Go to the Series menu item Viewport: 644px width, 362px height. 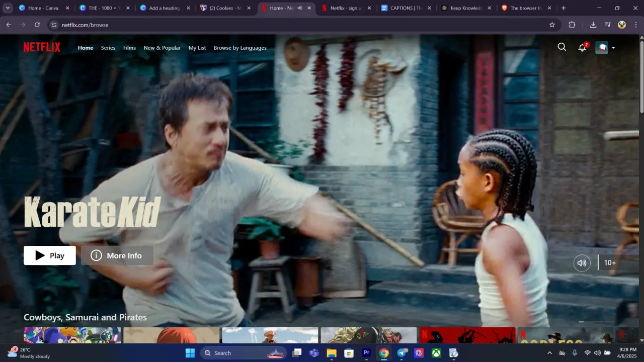pos(108,48)
